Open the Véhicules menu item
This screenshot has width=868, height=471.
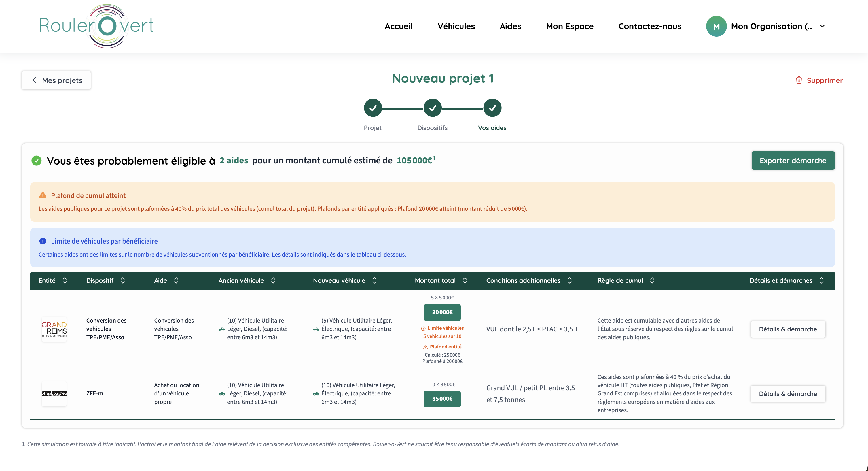pos(456,26)
